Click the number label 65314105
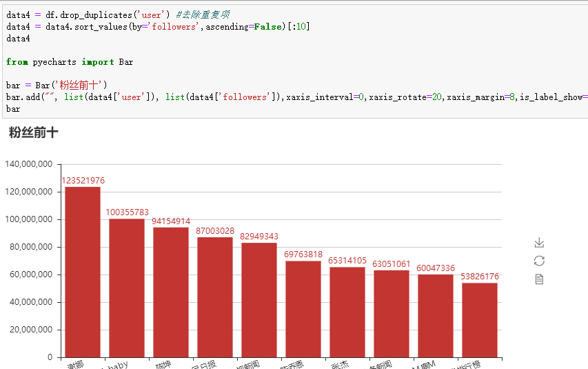588x369 pixels. (347, 261)
